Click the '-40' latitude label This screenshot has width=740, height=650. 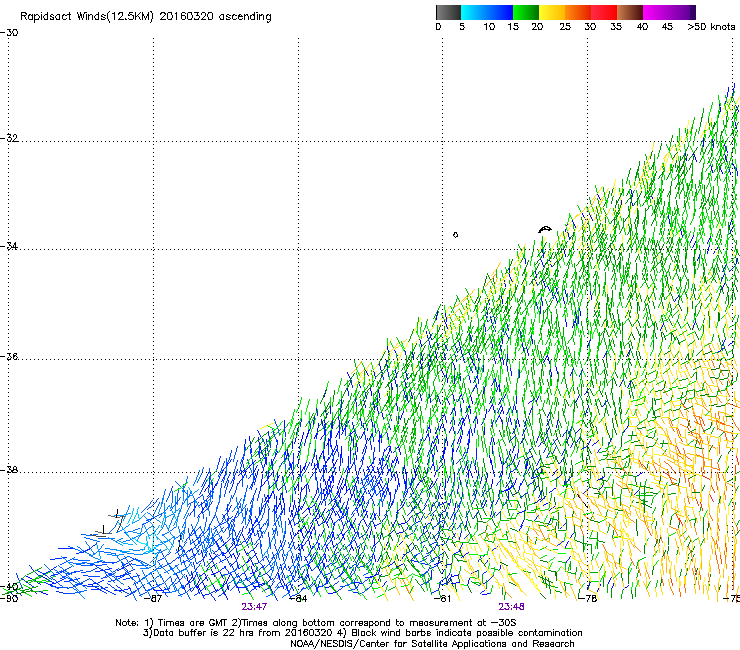pyautogui.click(x=9, y=587)
